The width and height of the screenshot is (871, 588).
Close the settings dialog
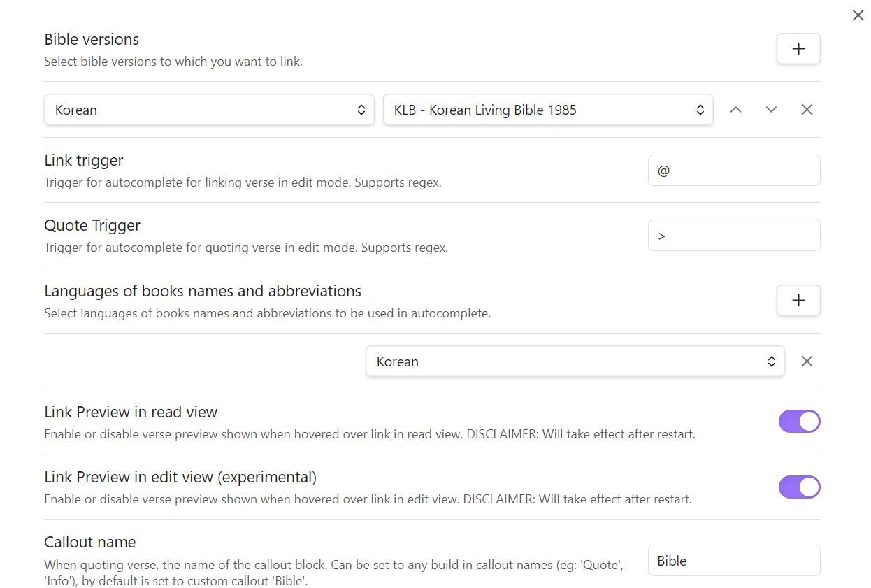pos(858,15)
